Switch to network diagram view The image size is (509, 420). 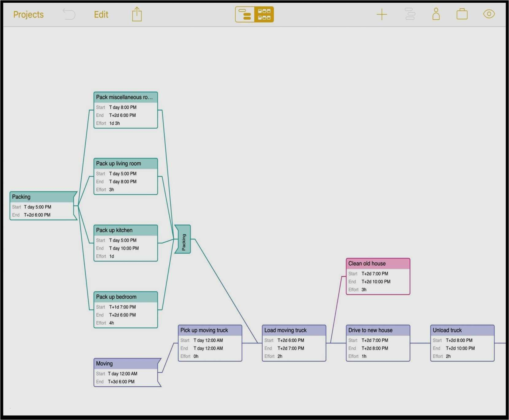click(264, 14)
